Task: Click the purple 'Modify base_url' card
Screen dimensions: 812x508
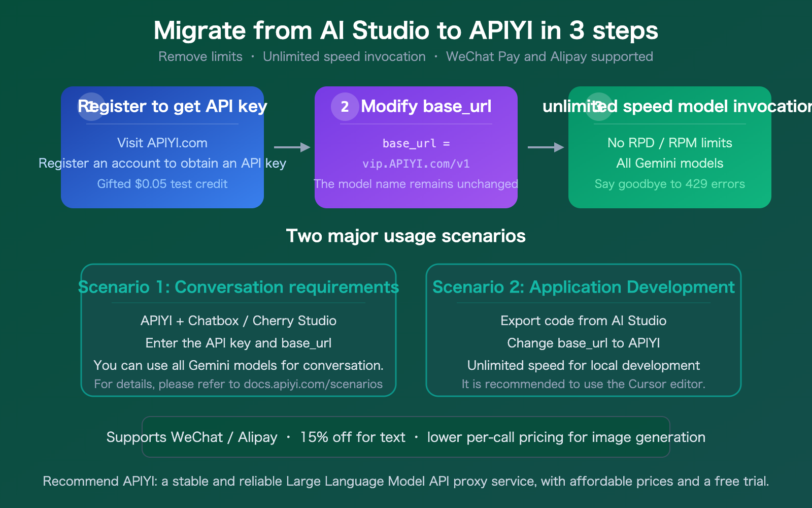Action: click(416, 147)
